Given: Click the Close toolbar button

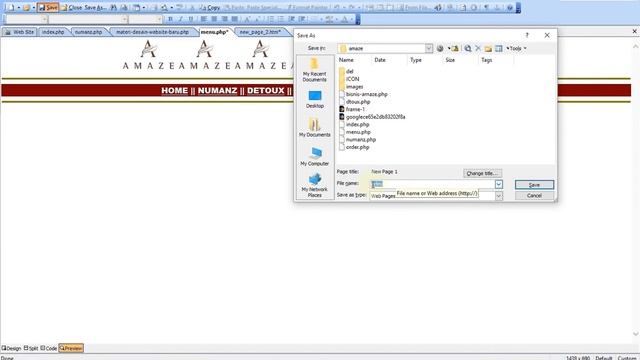Looking at the screenshot, I should tap(71, 7).
